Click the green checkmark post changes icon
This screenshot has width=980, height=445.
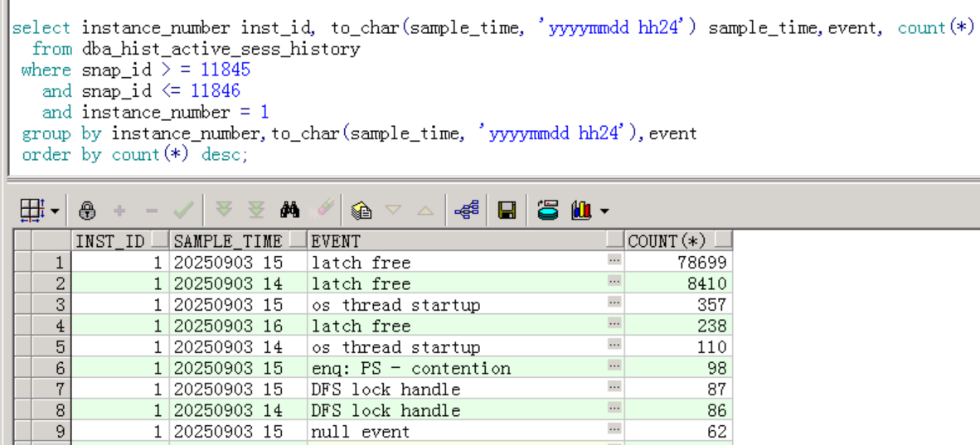tap(184, 210)
